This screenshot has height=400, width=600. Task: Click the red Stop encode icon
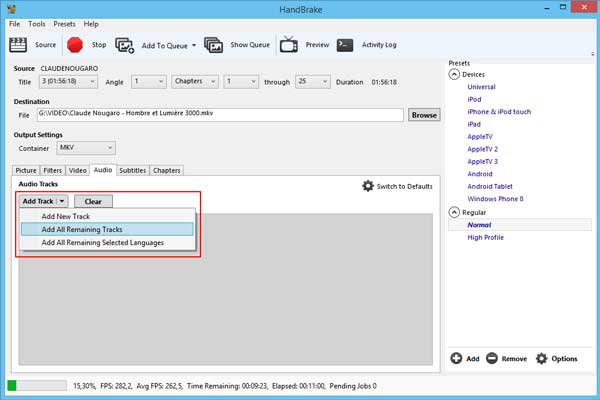[x=75, y=45]
